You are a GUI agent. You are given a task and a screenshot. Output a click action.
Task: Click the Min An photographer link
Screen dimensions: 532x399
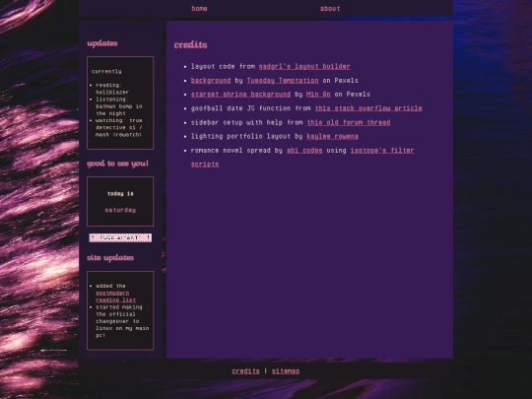point(318,95)
